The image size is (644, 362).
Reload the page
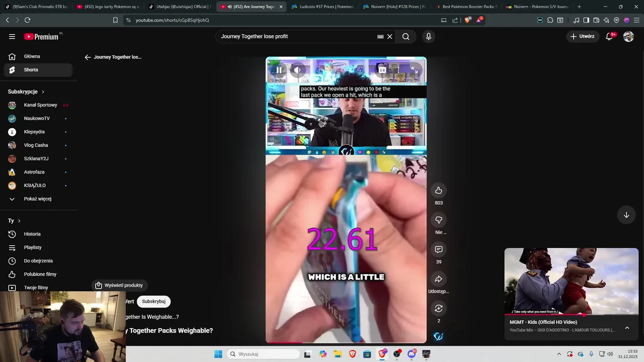pos(27,20)
